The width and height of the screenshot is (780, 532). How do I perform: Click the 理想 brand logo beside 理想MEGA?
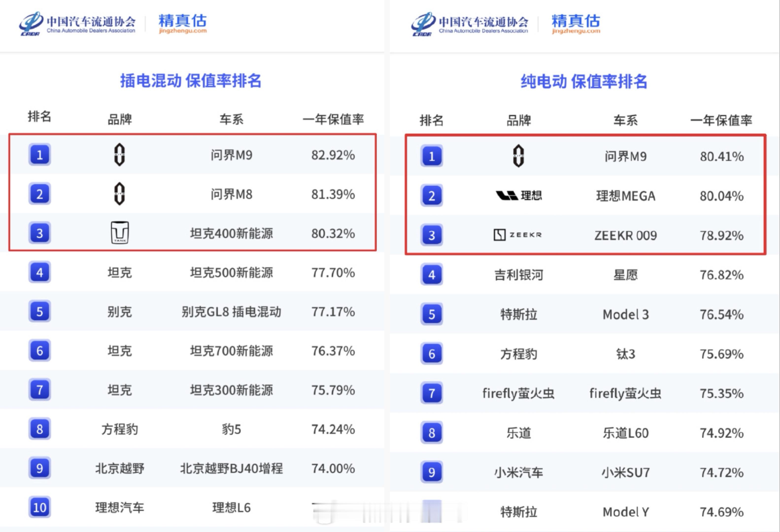point(519,195)
